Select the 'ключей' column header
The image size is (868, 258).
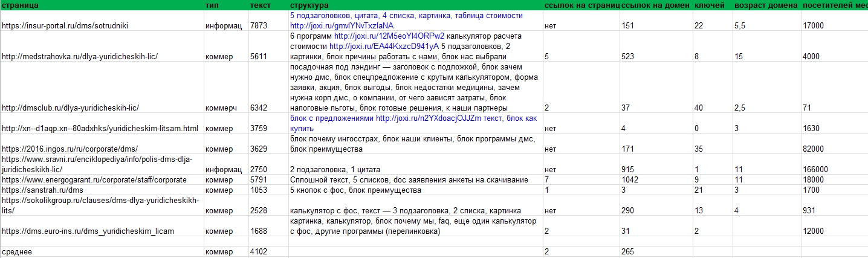pos(713,5)
